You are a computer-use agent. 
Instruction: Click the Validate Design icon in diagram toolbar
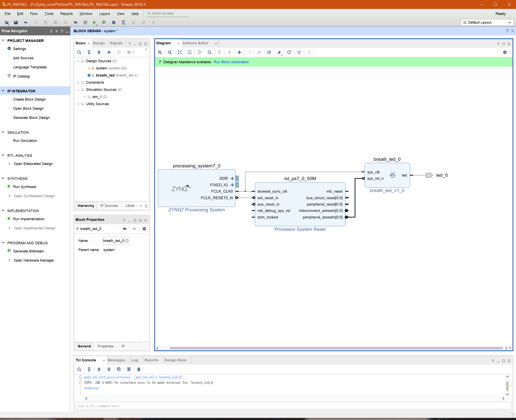(x=269, y=52)
